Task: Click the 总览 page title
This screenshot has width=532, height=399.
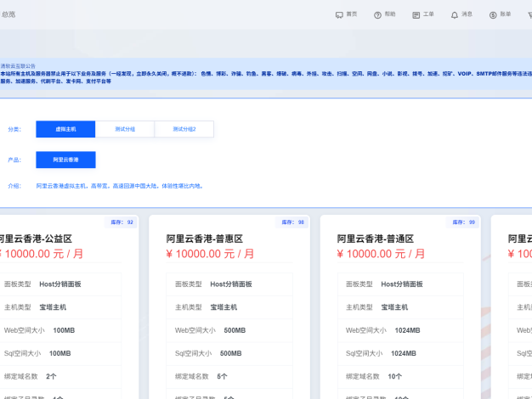Action: (x=8, y=14)
